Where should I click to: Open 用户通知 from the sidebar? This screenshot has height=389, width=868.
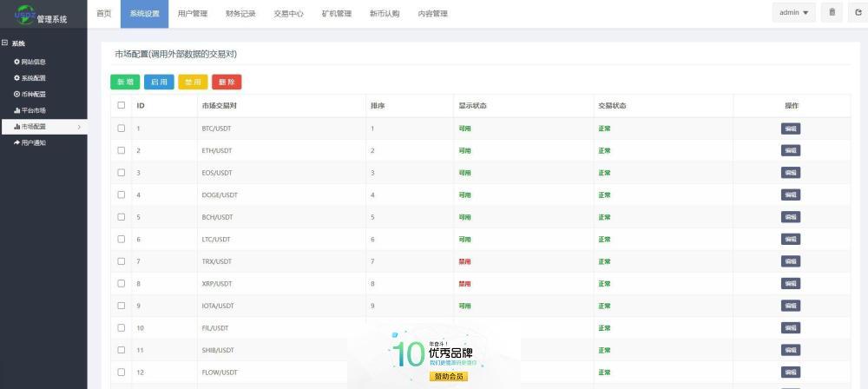(30, 142)
